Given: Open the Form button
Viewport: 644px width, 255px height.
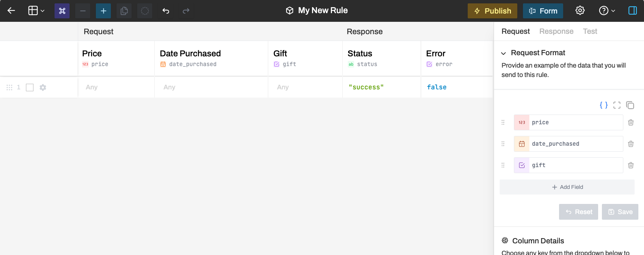Looking at the screenshot, I should click(x=543, y=11).
